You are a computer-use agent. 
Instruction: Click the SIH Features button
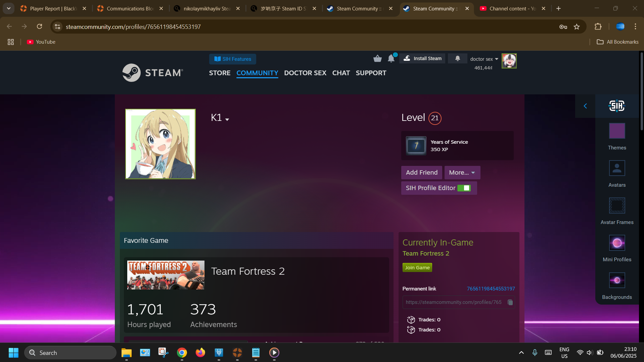[x=233, y=59]
